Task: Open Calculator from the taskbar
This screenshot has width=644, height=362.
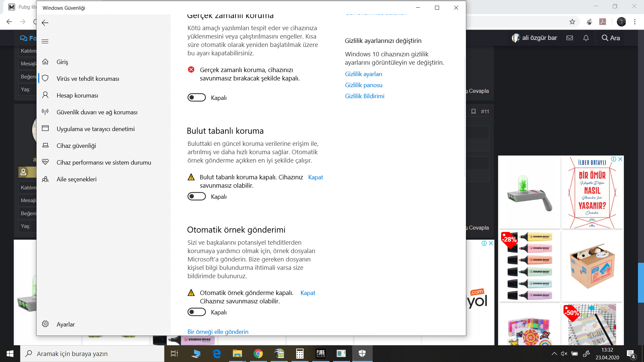Action: 300,354
